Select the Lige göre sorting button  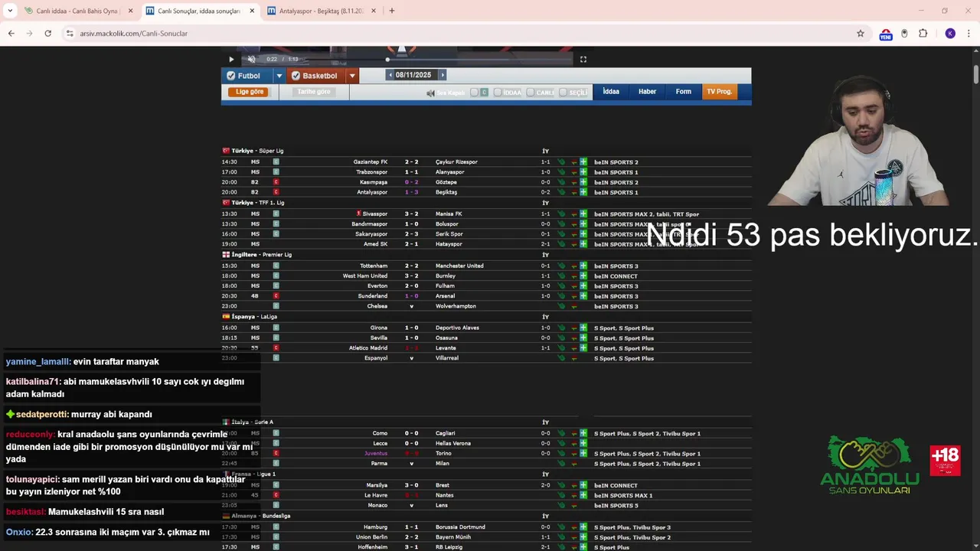pos(250,92)
